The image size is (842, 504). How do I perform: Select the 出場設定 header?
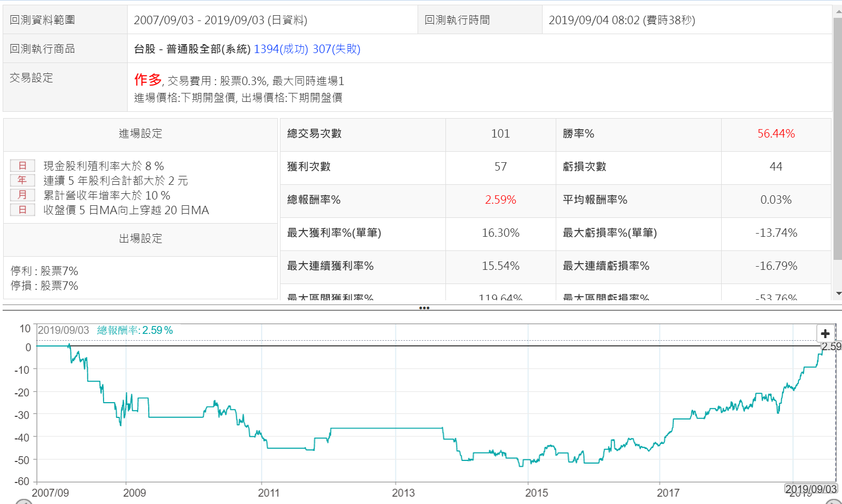pos(140,238)
